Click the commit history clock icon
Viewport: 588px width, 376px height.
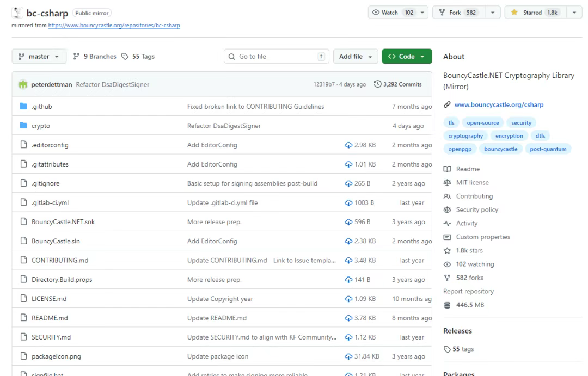click(377, 84)
